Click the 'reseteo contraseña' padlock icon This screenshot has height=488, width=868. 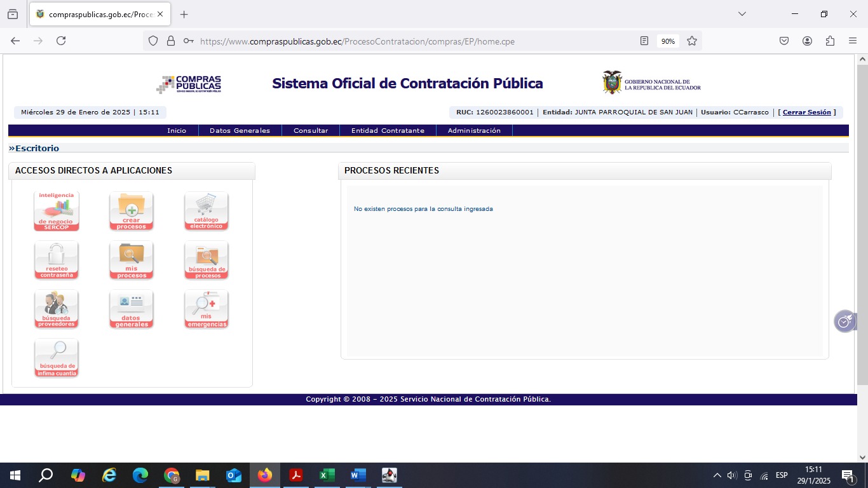tap(57, 260)
